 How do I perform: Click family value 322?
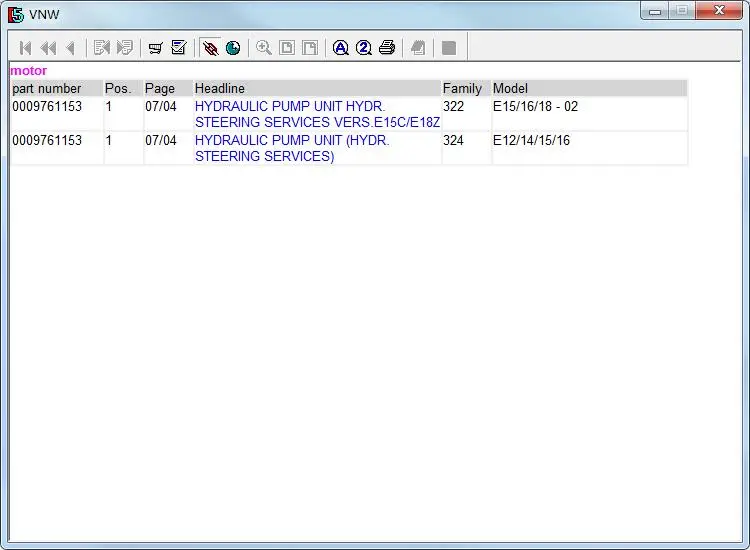(453, 106)
